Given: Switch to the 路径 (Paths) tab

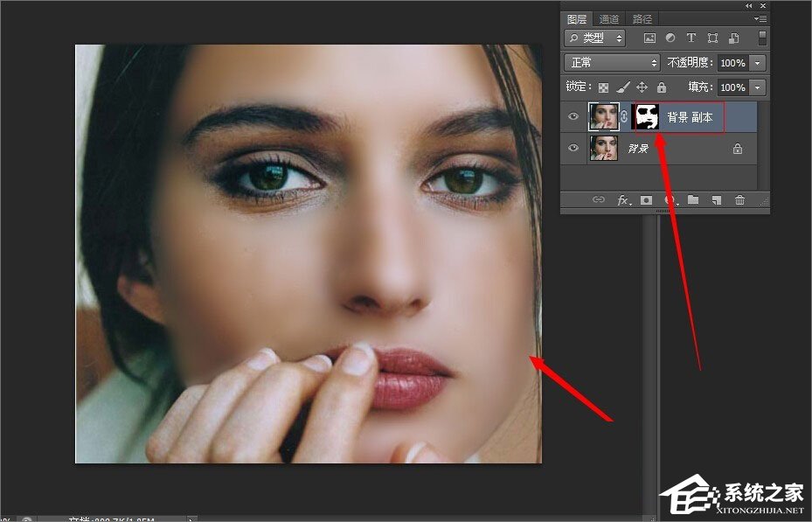Looking at the screenshot, I should click(642, 19).
